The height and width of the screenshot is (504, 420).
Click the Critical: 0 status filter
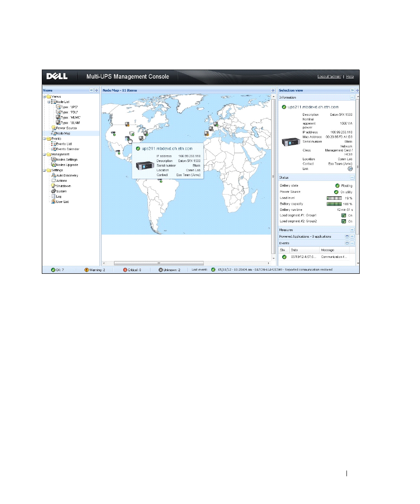click(132, 270)
